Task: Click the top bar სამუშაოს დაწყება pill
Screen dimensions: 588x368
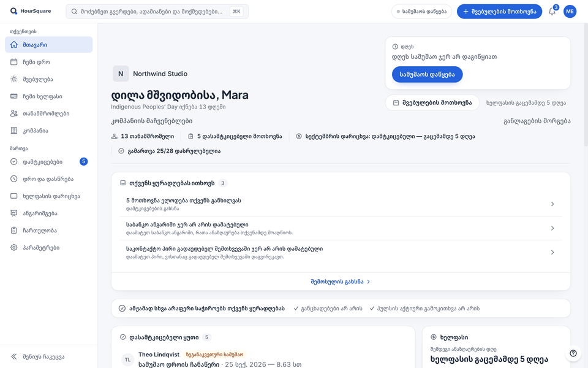Action: point(421,11)
